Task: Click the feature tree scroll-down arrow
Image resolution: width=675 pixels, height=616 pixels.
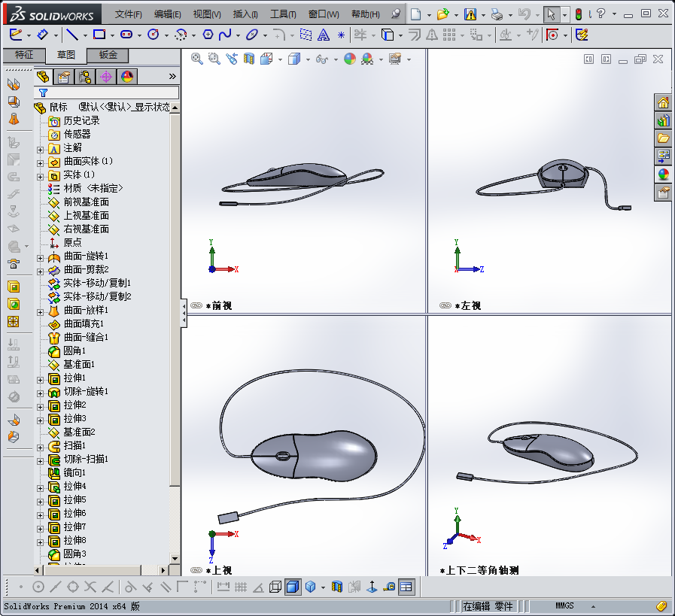Action: [x=175, y=558]
